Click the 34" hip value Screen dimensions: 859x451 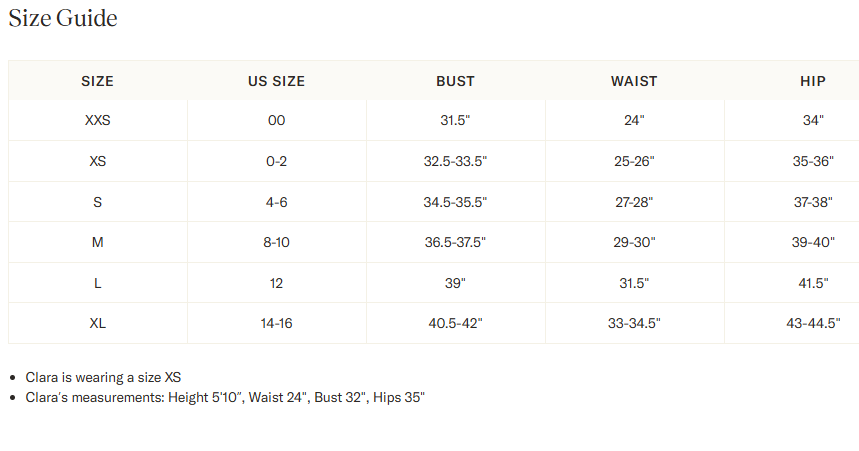point(812,121)
